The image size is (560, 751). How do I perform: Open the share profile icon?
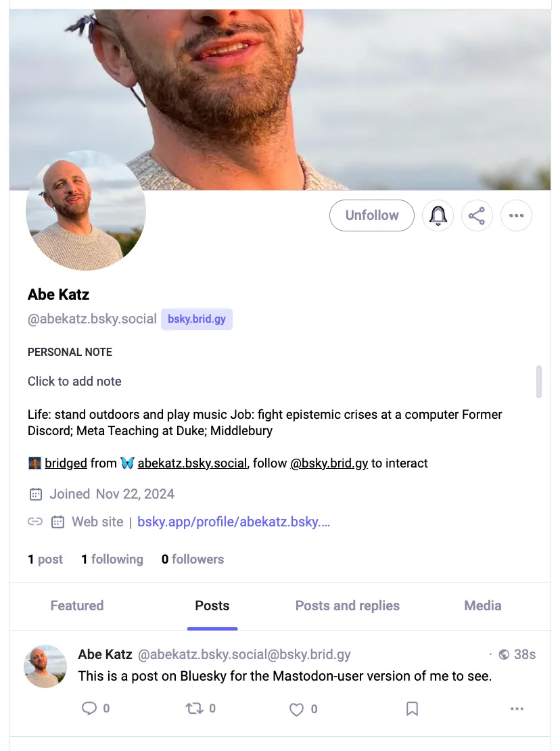click(x=477, y=216)
